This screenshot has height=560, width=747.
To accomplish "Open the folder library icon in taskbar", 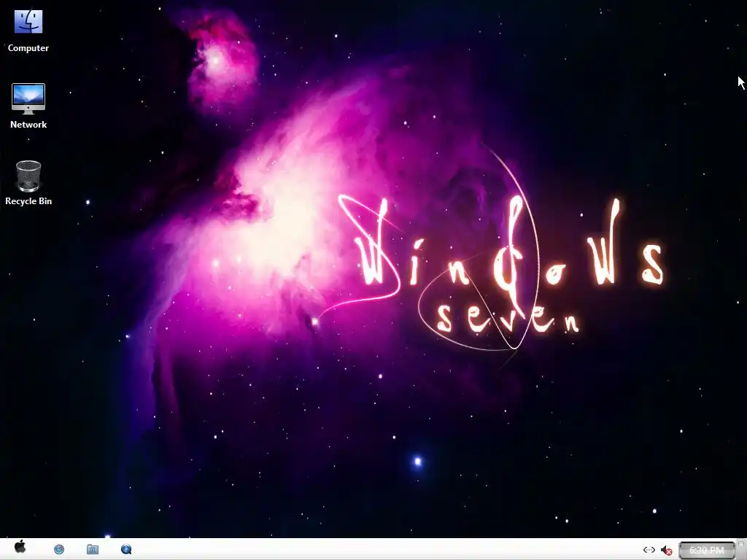I will click(93, 549).
